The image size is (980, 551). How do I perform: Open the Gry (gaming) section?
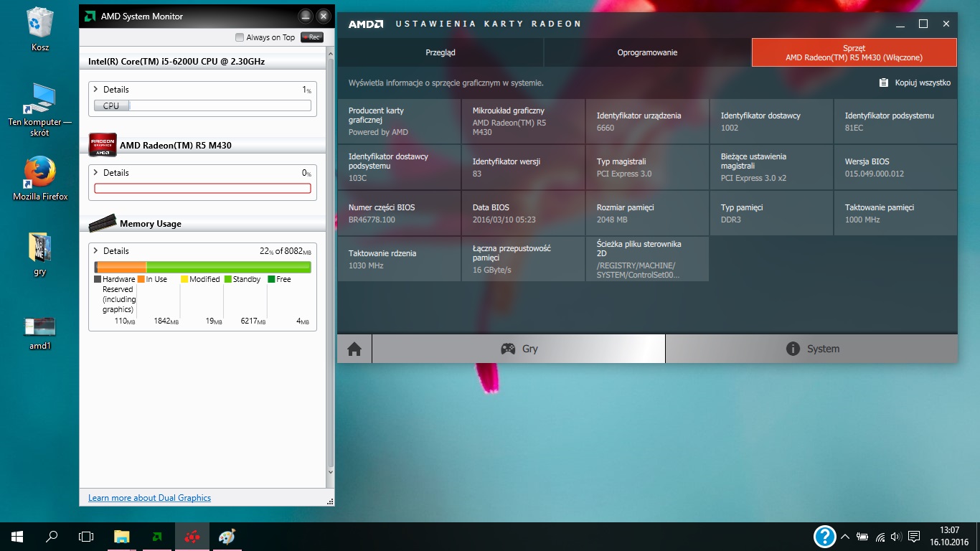click(x=519, y=349)
